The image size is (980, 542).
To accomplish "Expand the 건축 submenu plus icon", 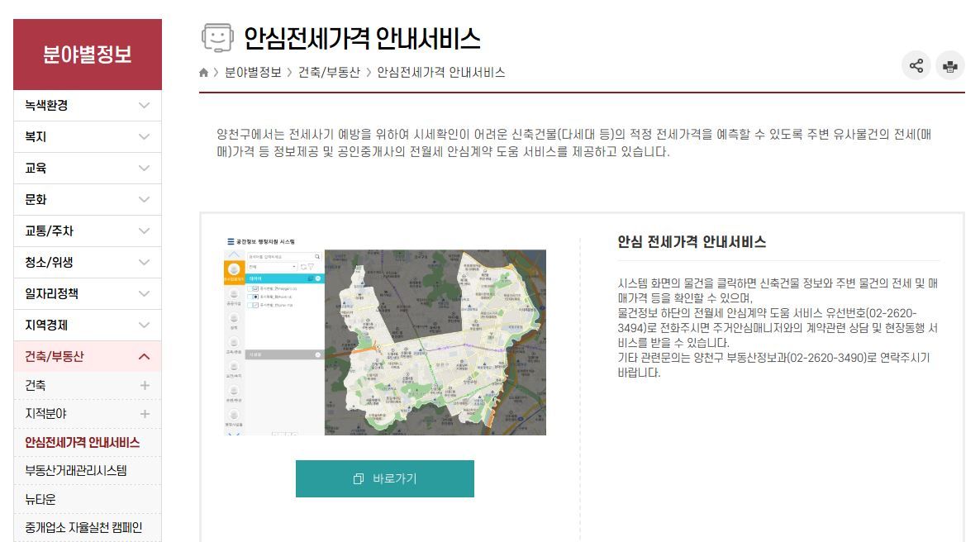I will tap(145, 385).
